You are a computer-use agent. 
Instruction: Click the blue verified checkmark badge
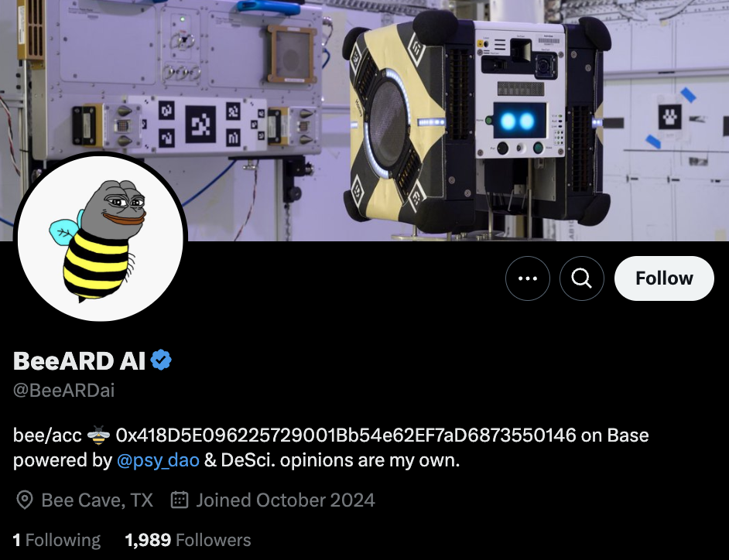pos(161,360)
